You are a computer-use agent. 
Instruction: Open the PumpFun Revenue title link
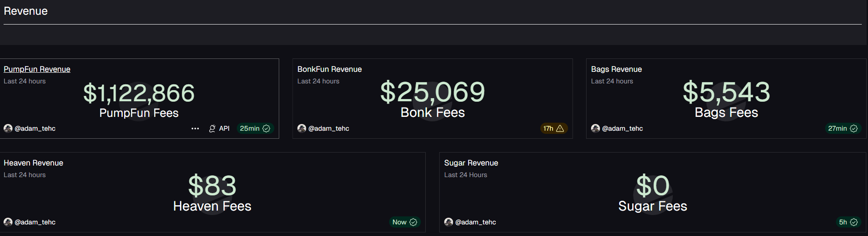click(37, 69)
